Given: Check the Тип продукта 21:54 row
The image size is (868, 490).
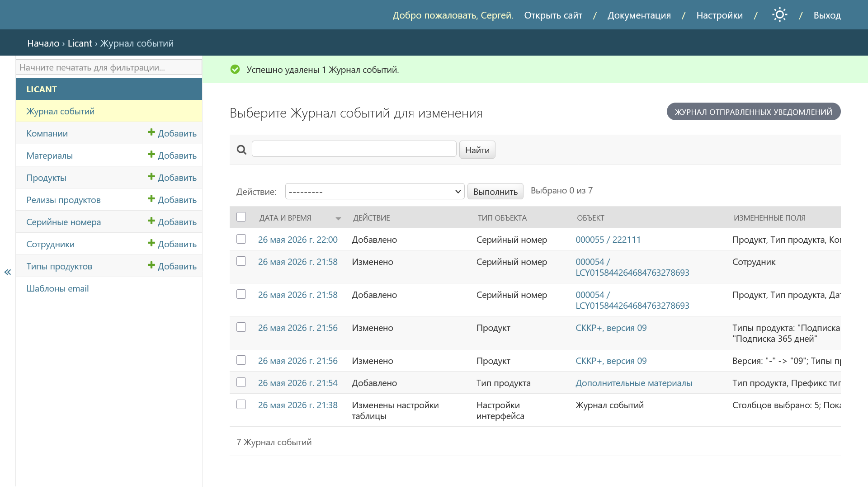Looking at the screenshot, I should (x=241, y=382).
